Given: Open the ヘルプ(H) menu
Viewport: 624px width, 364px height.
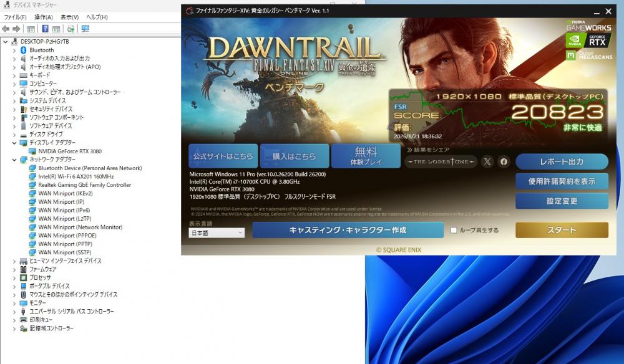Looking at the screenshot, I should (97, 17).
